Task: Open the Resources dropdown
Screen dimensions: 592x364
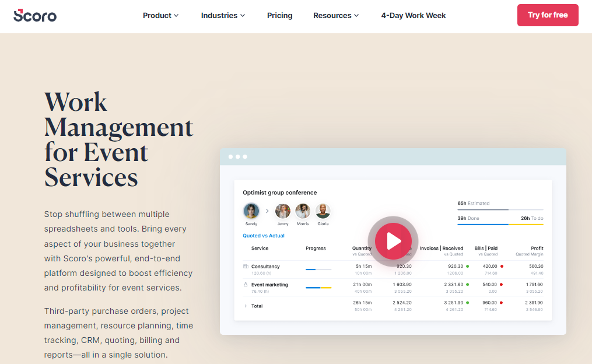Action: click(x=335, y=16)
